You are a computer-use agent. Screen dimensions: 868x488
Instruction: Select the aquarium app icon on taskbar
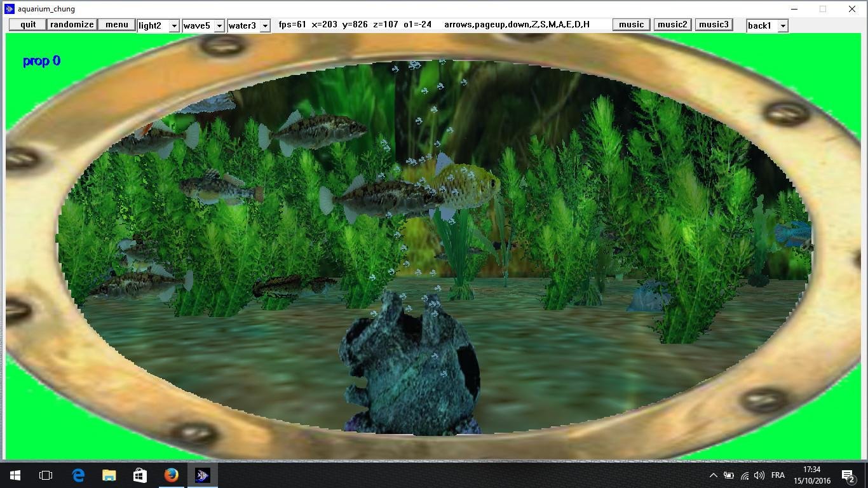click(x=202, y=475)
